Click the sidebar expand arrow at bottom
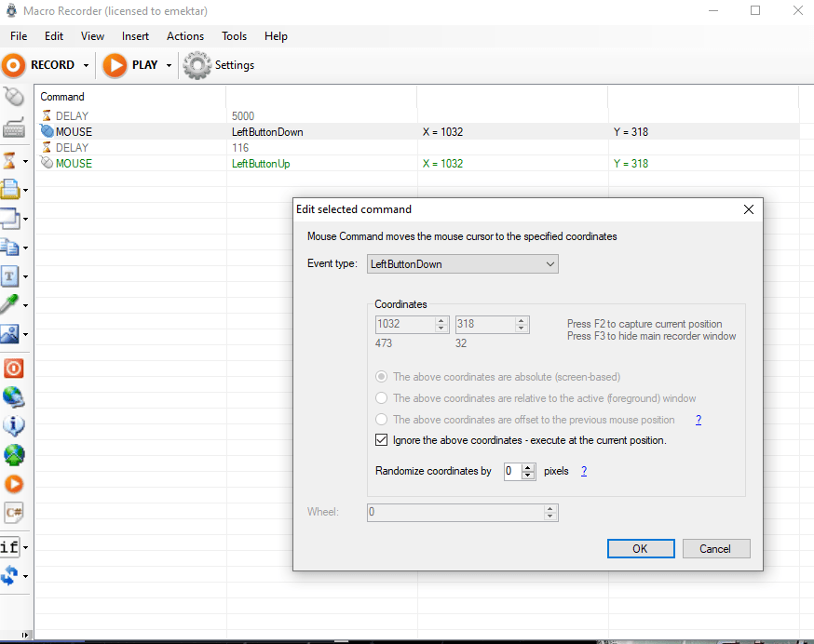The image size is (814, 644). (x=25, y=634)
